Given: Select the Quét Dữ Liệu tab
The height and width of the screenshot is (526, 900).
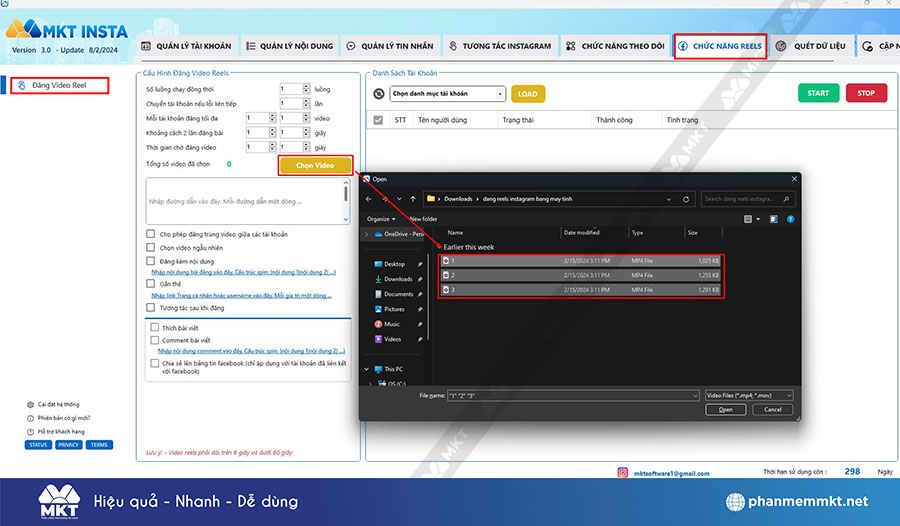Looking at the screenshot, I should click(x=813, y=46).
